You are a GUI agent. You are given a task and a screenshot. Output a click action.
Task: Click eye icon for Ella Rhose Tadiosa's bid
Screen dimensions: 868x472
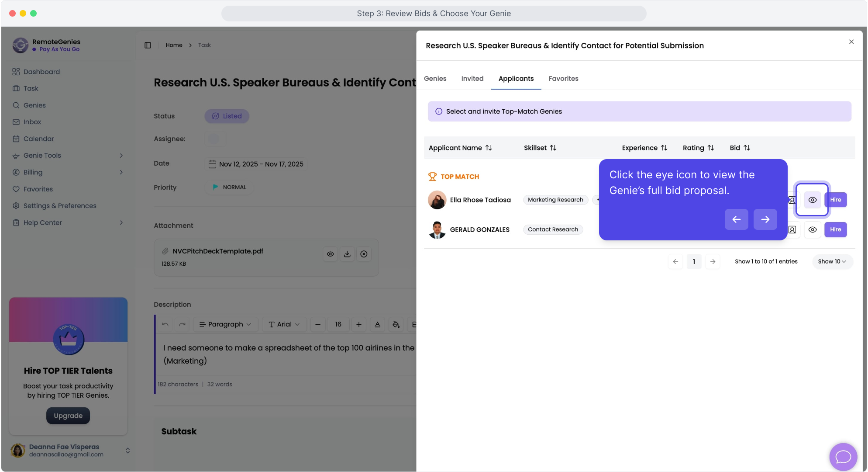coord(812,200)
